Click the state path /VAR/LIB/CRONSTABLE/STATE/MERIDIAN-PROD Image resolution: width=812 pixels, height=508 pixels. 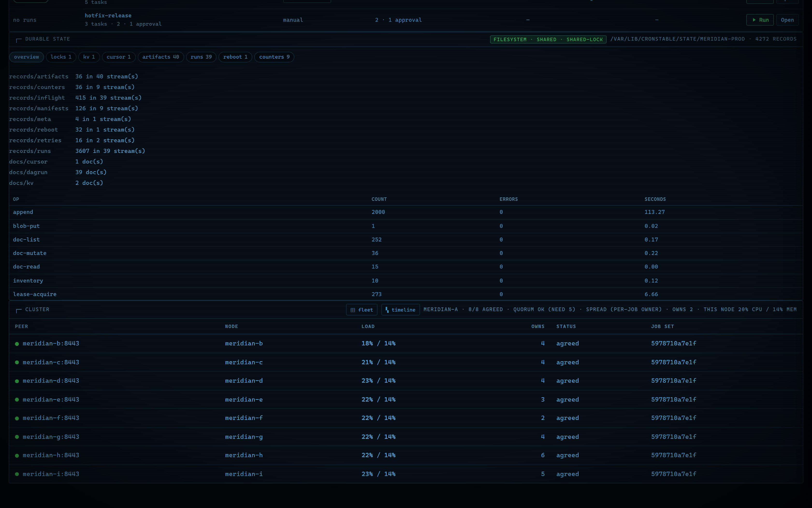pyautogui.click(x=677, y=39)
